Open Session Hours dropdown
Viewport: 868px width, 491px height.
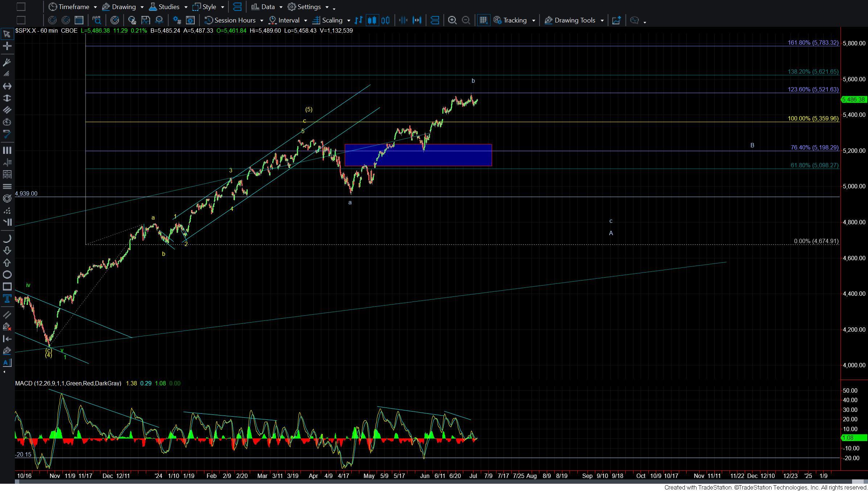pos(234,20)
